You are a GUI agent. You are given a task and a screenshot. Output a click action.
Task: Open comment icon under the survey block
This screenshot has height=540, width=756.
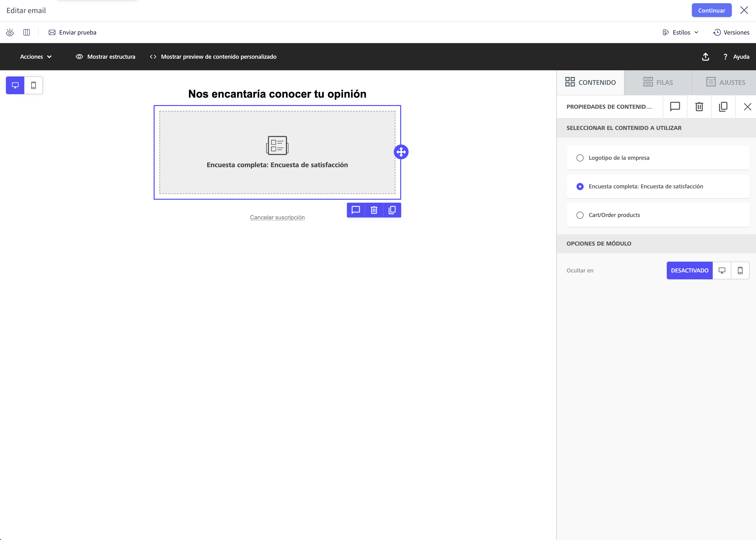(x=356, y=210)
